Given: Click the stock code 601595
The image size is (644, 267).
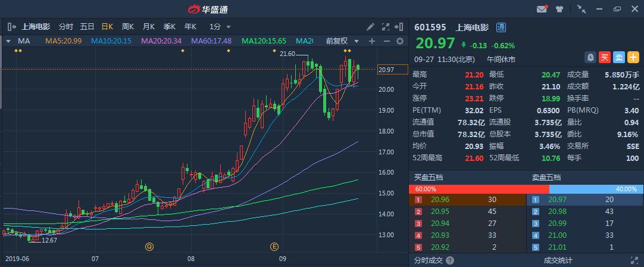Looking at the screenshot, I should (x=430, y=27).
